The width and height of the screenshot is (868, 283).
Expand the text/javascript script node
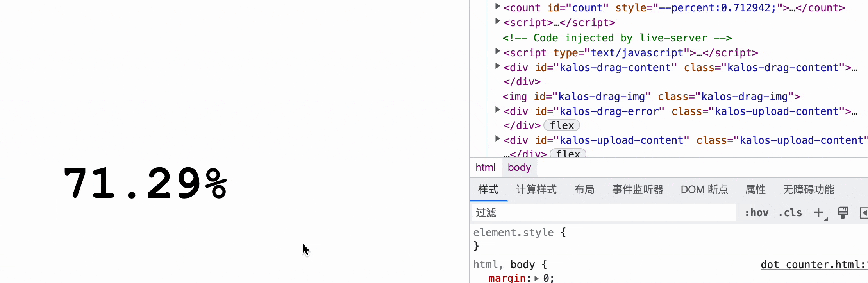pyautogui.click(x=497, y=51)
